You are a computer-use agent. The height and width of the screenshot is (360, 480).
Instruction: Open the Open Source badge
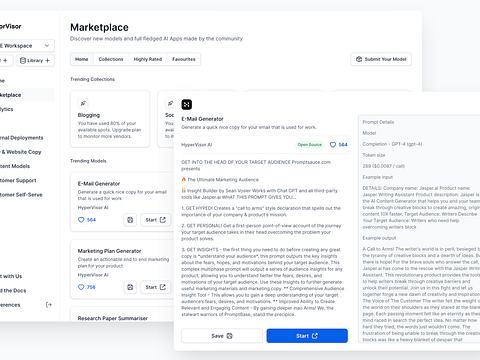310,145
